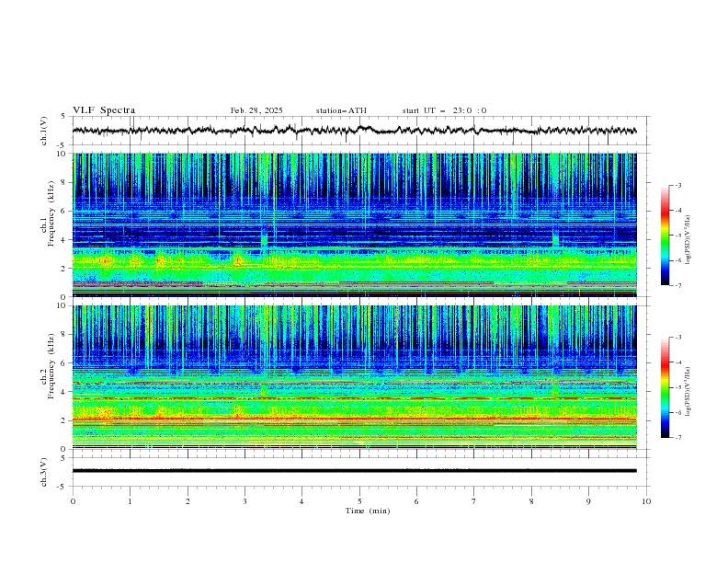The image size is (728, 563).
Task: Click the 'station=ATH' label
Action: 341,110
